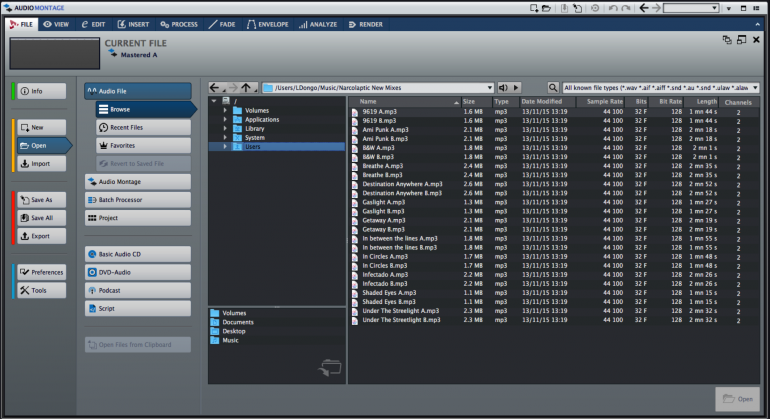Select file Destination Anywhere B.mp3

402,193
